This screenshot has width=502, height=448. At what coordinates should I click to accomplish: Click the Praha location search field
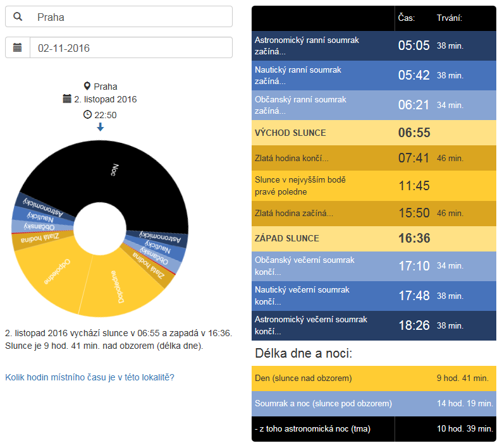coord(130,17)
